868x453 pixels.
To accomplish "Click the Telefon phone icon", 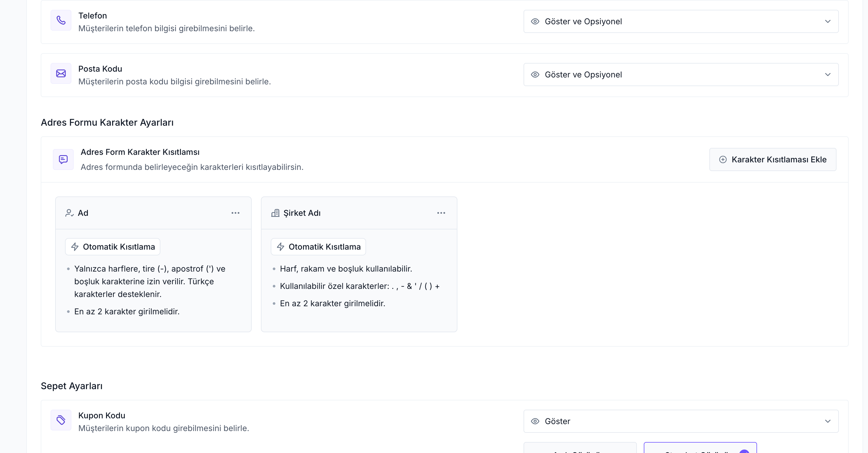I will (61, 20).
